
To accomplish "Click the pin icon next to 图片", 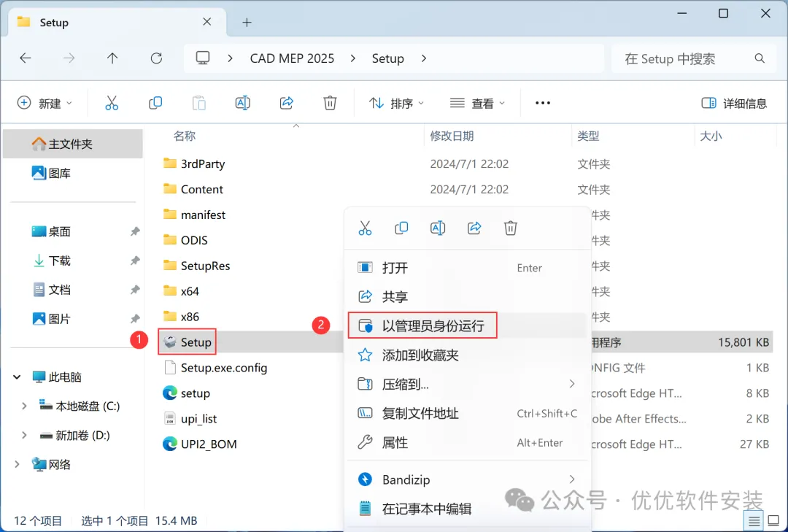I will [x=135, y=319].
